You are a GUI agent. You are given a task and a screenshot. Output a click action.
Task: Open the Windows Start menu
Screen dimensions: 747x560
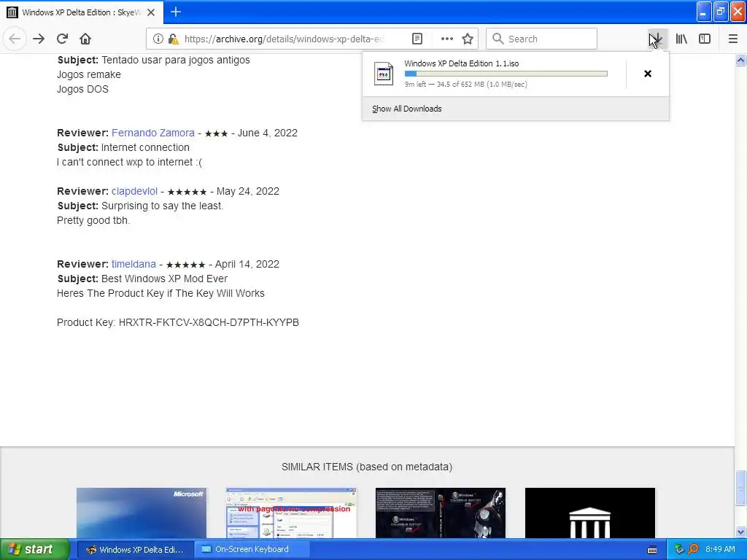(35, 549)
